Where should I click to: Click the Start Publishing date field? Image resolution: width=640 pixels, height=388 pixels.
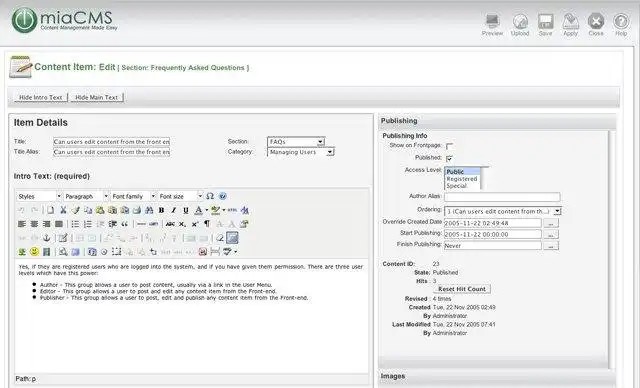click(x=493, y=235)
